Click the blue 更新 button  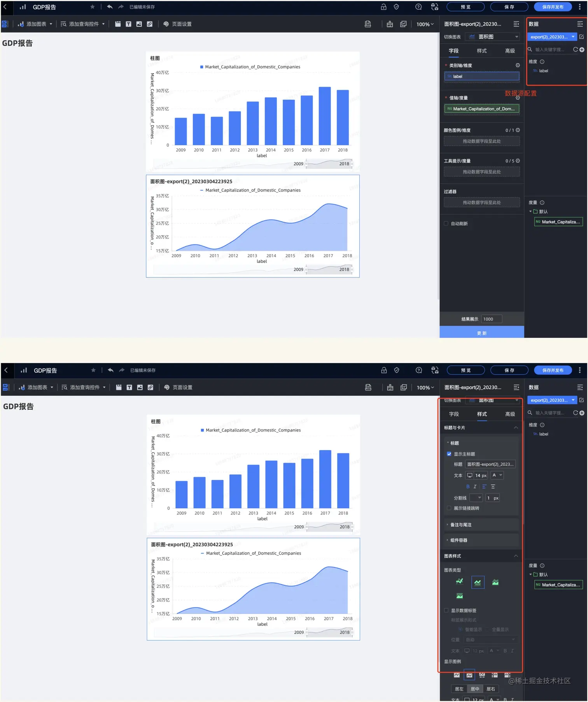(482, 333)
